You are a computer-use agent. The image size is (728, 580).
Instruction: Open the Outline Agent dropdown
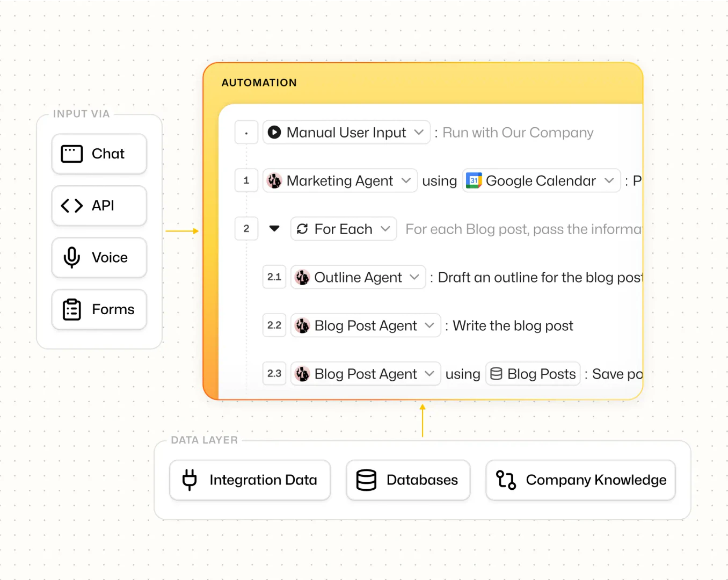pyautogui.click(x=414, y=277)
